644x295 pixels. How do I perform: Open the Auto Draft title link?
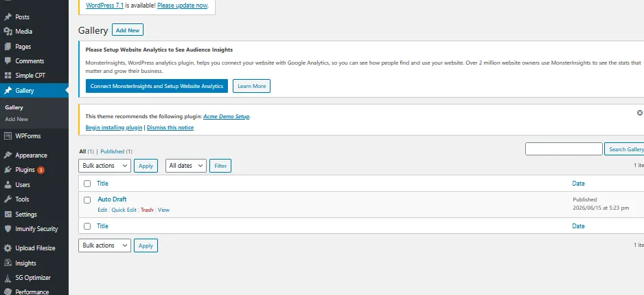point(112,199)
